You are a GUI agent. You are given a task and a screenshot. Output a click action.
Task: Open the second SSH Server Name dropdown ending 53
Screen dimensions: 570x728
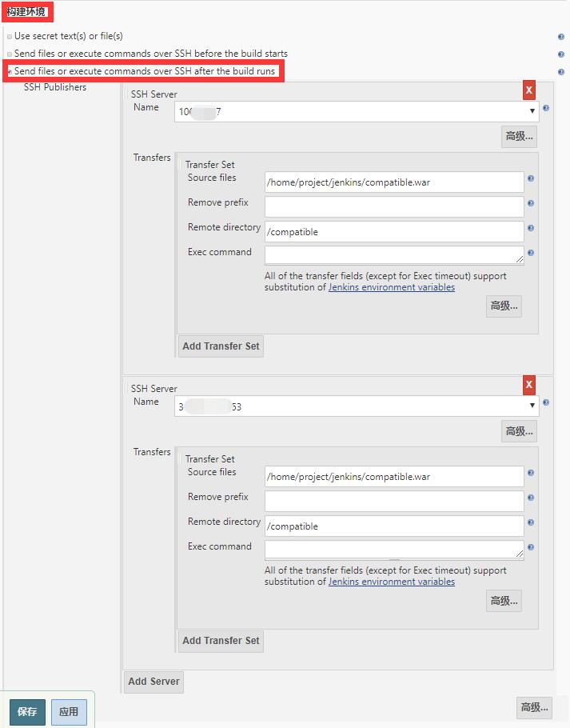click(x=357, y=406)
